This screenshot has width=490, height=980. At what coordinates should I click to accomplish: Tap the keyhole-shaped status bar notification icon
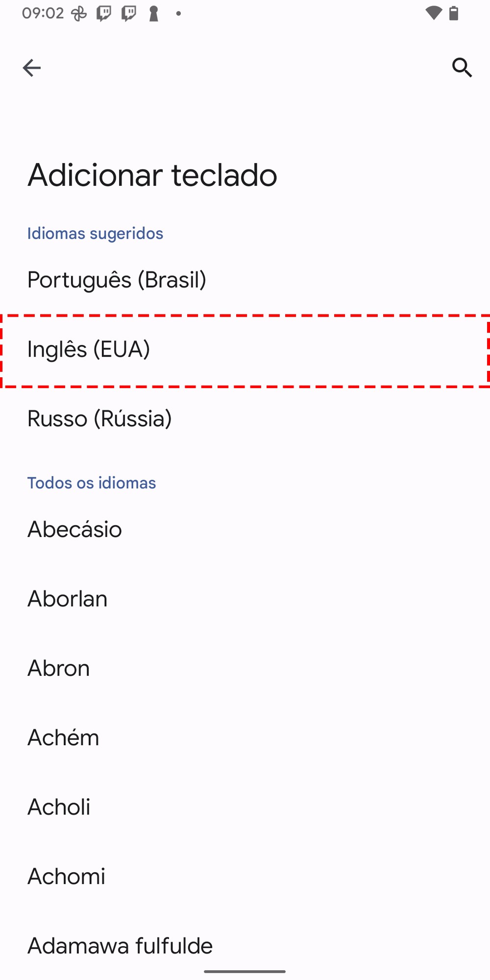(154, 13)
